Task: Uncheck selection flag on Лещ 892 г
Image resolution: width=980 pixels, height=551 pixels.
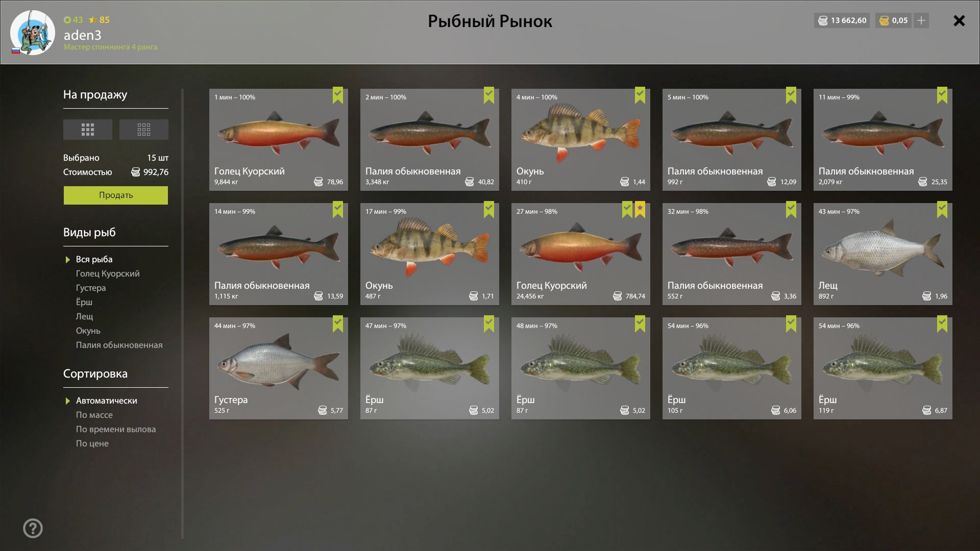Action: tap(942, 209)
